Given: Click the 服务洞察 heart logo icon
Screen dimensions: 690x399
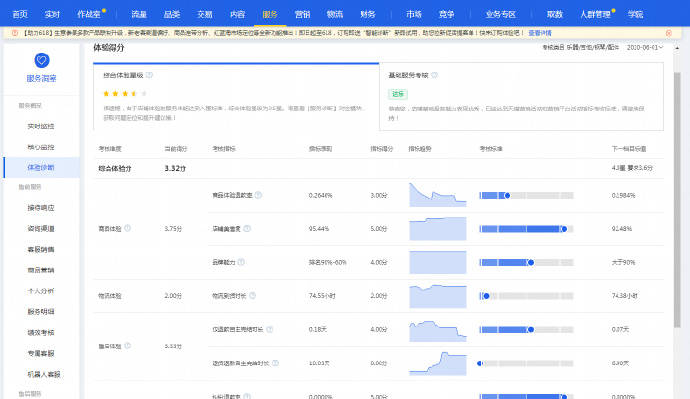Looking at the screenshot, I should click(42, 60).
